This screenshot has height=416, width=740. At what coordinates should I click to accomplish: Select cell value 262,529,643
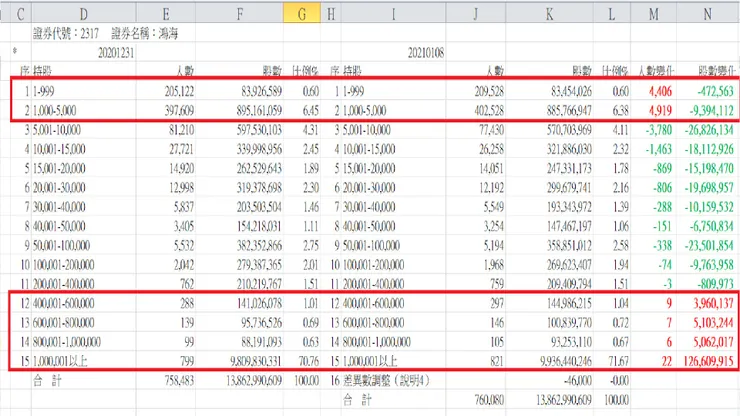point(259,169)
